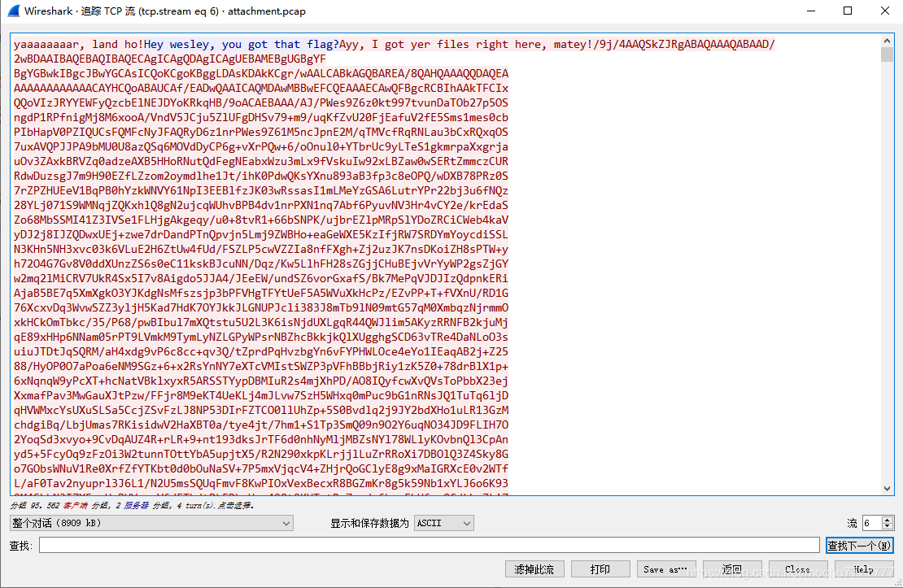Click the line starting 'RdwDuzsgJ7m9H90EZfLZzom2oymdlhe1Jt'
903x588 pixels.
(x=261, y=176)
